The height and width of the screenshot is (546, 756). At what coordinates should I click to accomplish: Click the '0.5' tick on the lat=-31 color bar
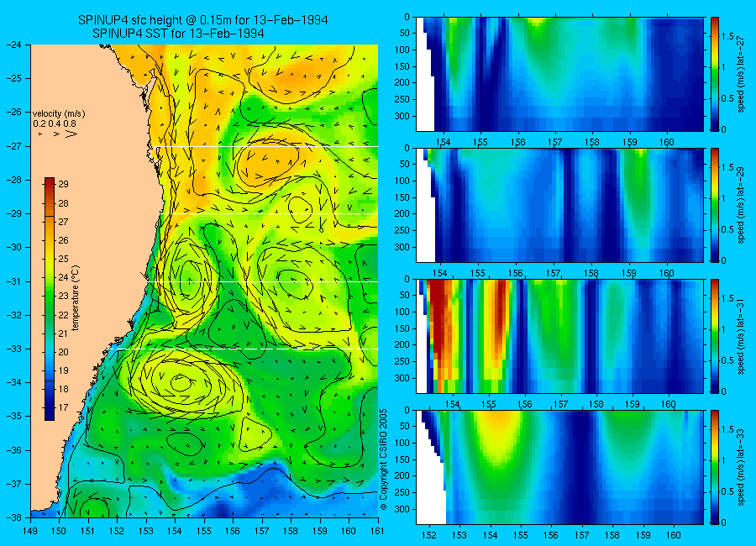tap(727, 360)
